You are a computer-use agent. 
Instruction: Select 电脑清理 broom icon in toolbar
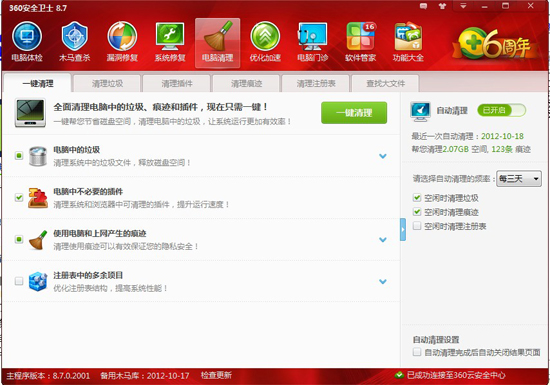point(217,43)
